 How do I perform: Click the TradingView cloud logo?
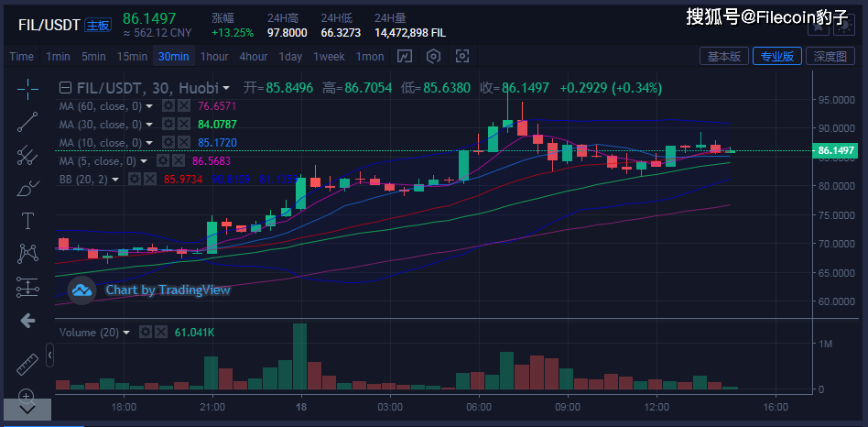coord(81,290)
